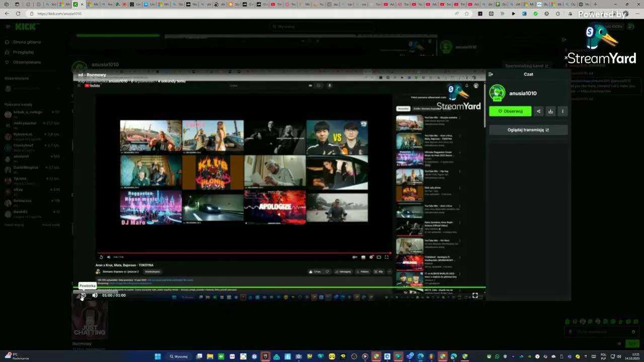This screenshot has height=362, width=644.
Task: Click the KICK logo
Action: (25, 26)
